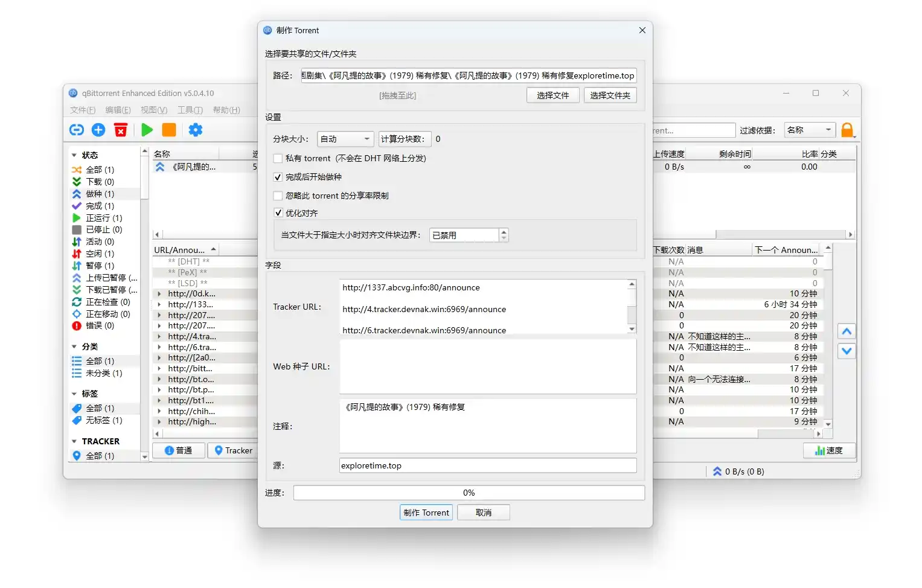Uncheck start seeding after completion
922x588 pixels.
(x=278, y=177)
